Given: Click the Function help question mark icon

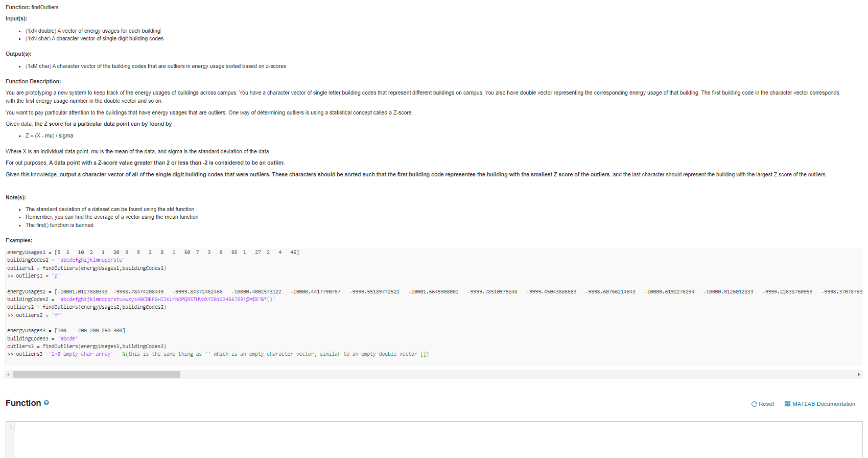Looking at the screenshot, I should pyautogui.click(x=46, y=403).
